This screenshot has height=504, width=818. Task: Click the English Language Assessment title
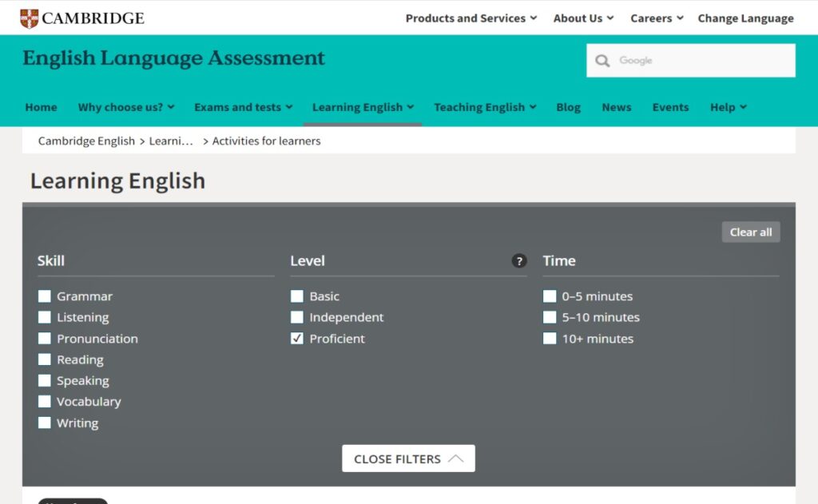[173, 58]
